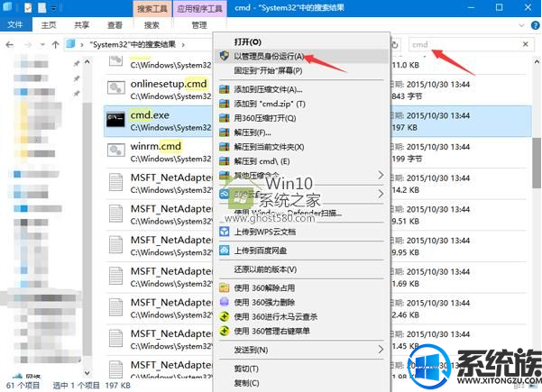Refresh the search results
542x392 pixels.
tap(395, 44)
